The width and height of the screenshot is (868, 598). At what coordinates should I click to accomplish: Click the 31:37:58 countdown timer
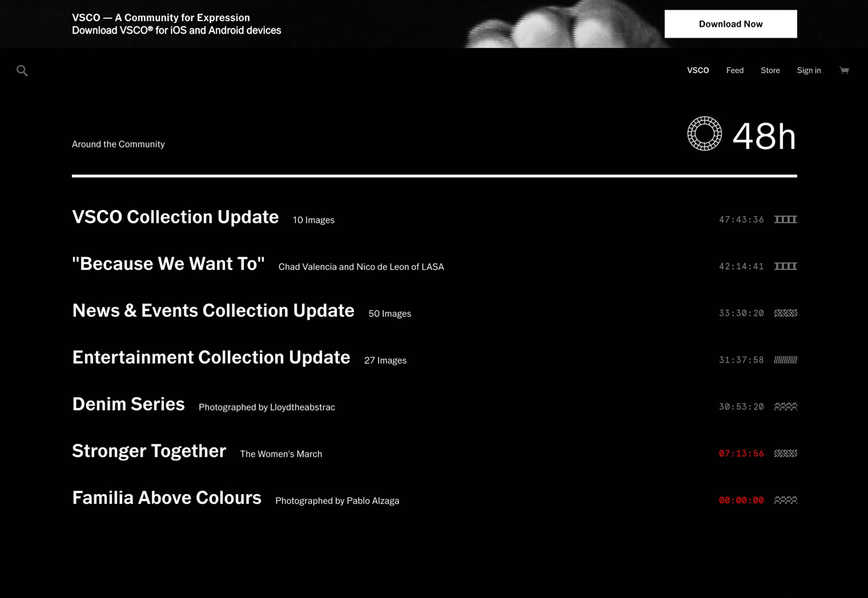tap(741, 360)
